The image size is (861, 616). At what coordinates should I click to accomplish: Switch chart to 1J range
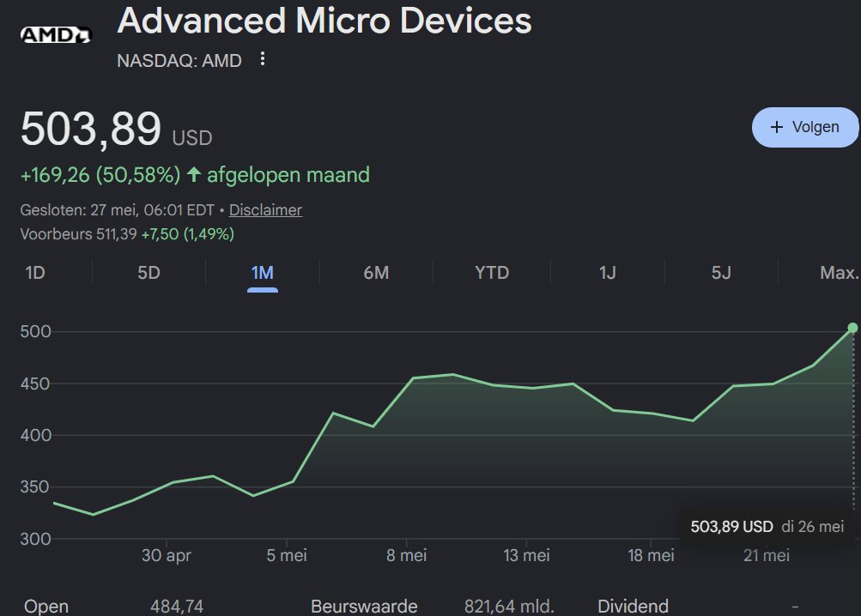click(x=607, y=272)
